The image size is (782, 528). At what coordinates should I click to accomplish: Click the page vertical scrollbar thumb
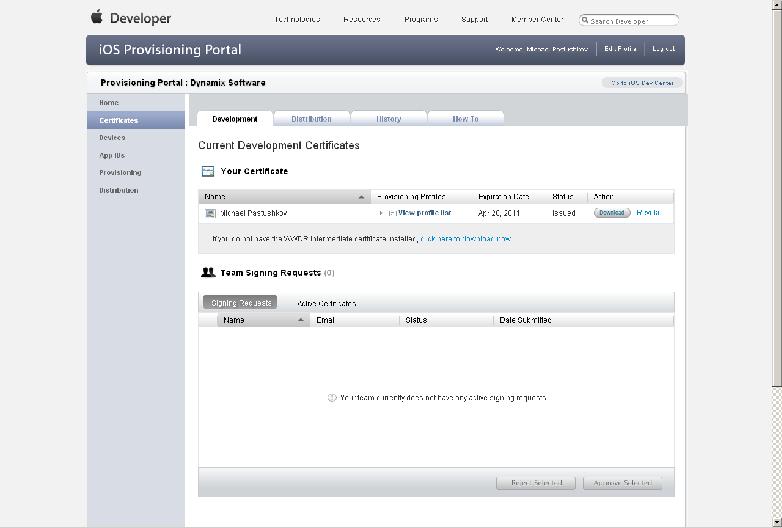pos(777,197)
